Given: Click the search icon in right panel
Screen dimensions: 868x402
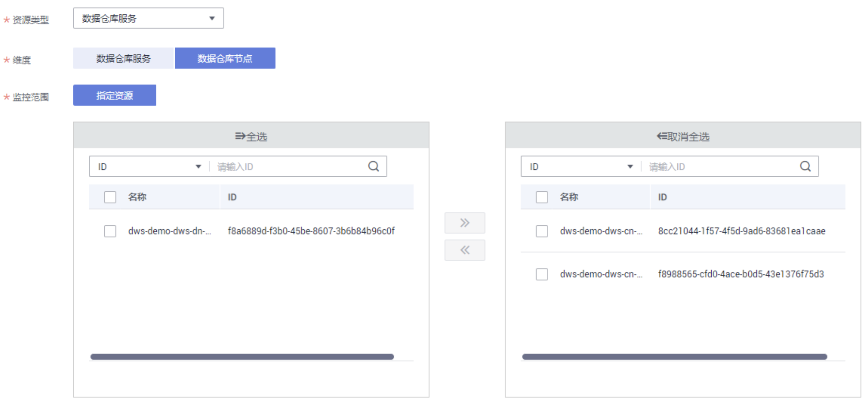Looking at the screenshot, I should 805,166.
